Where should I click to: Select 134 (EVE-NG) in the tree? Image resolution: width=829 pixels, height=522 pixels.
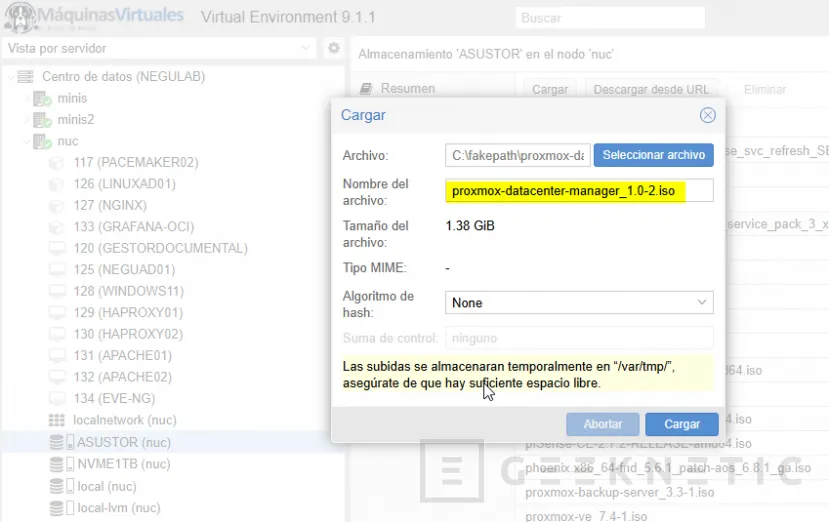(x=114, y=398)
